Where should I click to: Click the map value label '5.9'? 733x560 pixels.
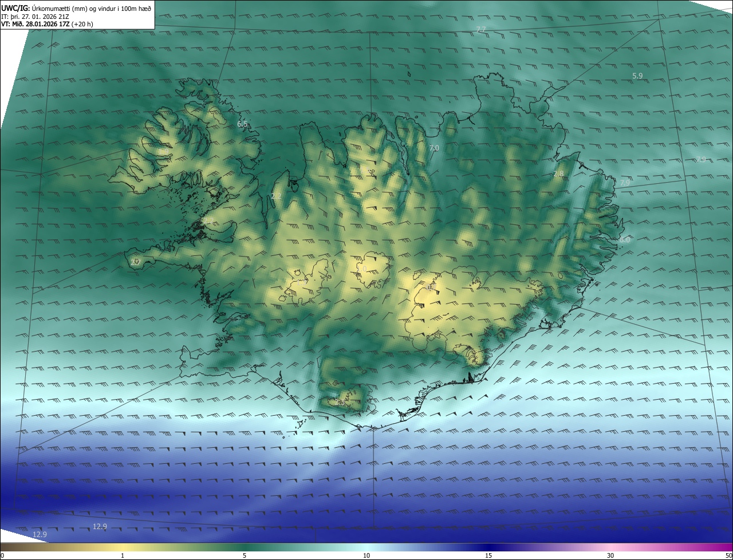coord(637,76)
